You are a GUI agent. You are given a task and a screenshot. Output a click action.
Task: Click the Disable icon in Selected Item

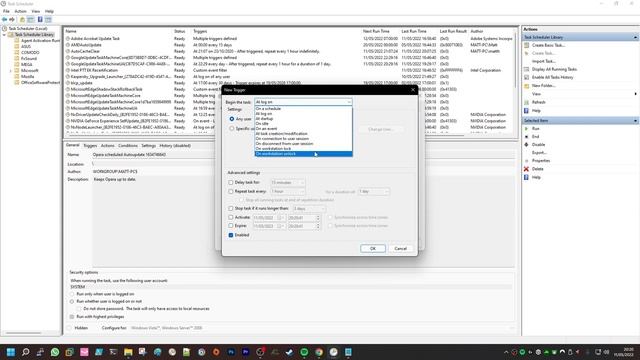pyautogui.click(x=527, y=144)
